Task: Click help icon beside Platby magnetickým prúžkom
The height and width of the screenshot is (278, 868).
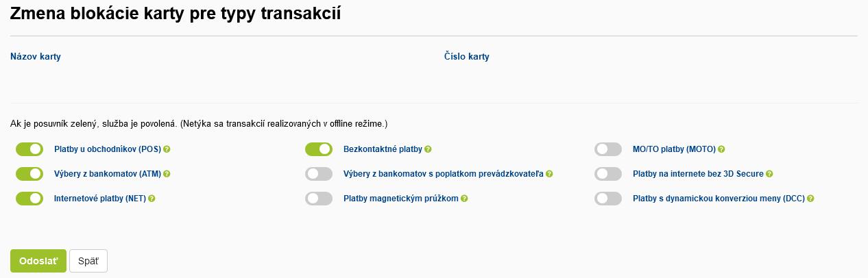Action: click(x=464, y=199)
